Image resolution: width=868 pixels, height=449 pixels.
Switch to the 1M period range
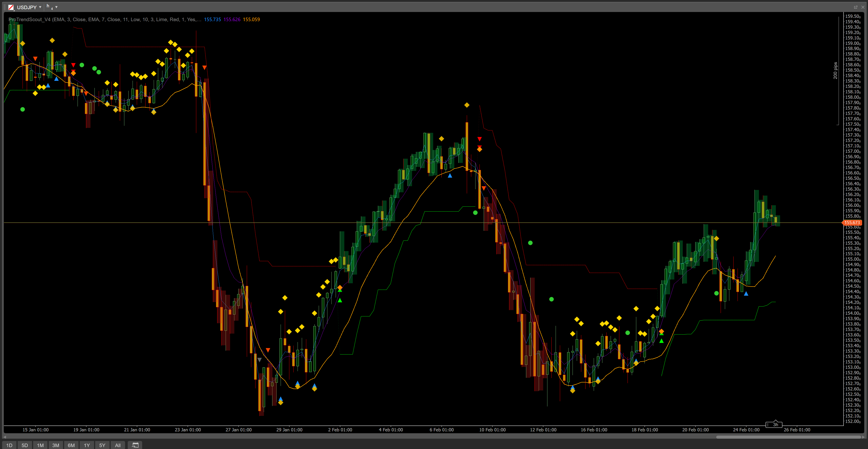click(x=40, y=445)
